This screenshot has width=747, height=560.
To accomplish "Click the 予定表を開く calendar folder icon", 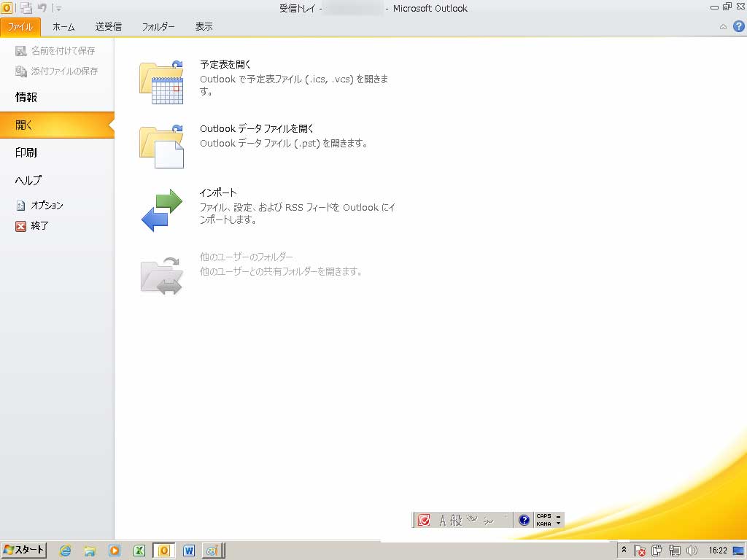I will pos(160,82).
